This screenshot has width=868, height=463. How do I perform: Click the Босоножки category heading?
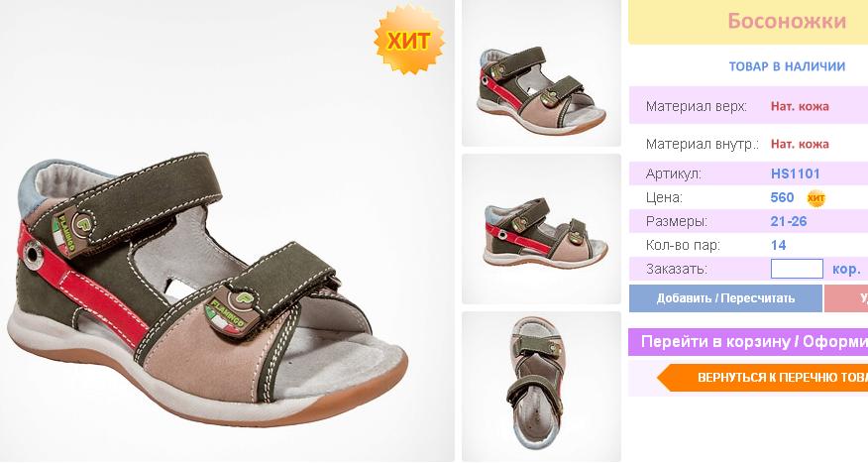tap(787, 21)
